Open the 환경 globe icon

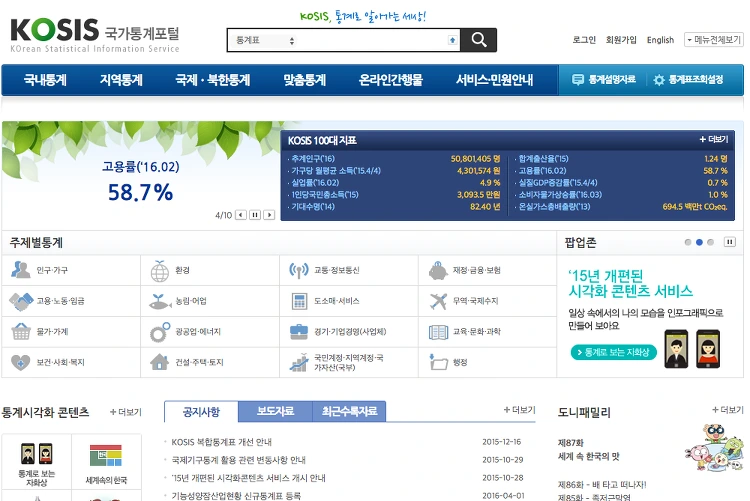click(160, 271)
